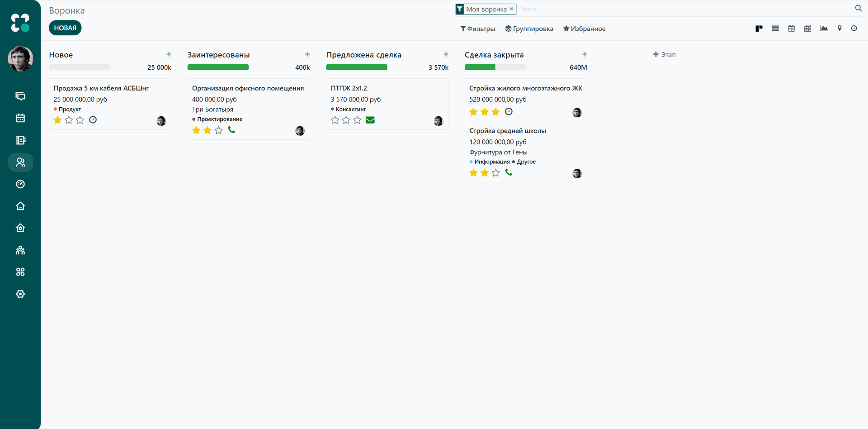This screenshot has height=429, width=868.
Task: Click the НОВАЯ button
Action: [x=65, y=28]
